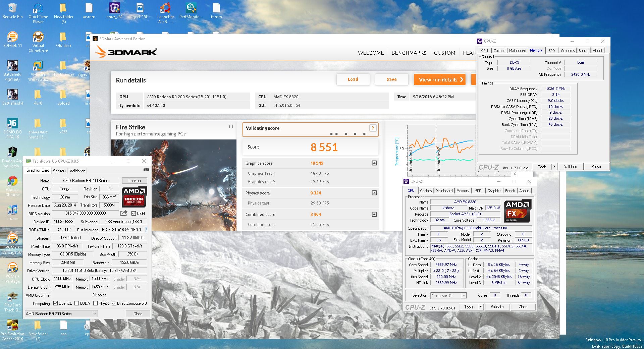644x349 pixels.
Task: Open the Launcher Win8 desktop shortcut
Action: [x=165, y=13]
